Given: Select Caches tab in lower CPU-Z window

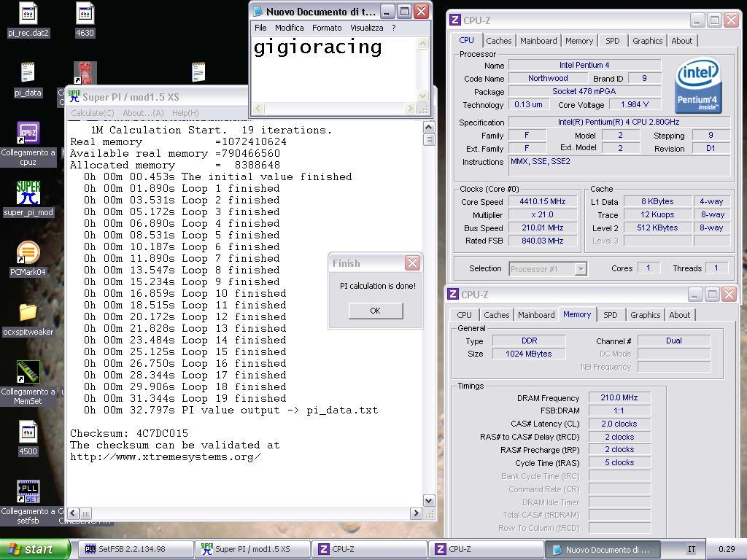Looking at the screenshot, I should click(x=496, y=315).
